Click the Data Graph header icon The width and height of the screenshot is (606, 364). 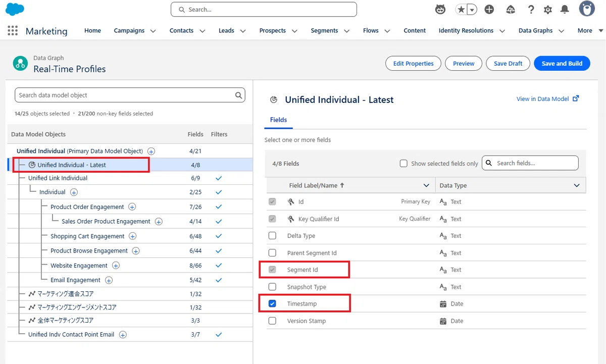click(x=21, y=63)
